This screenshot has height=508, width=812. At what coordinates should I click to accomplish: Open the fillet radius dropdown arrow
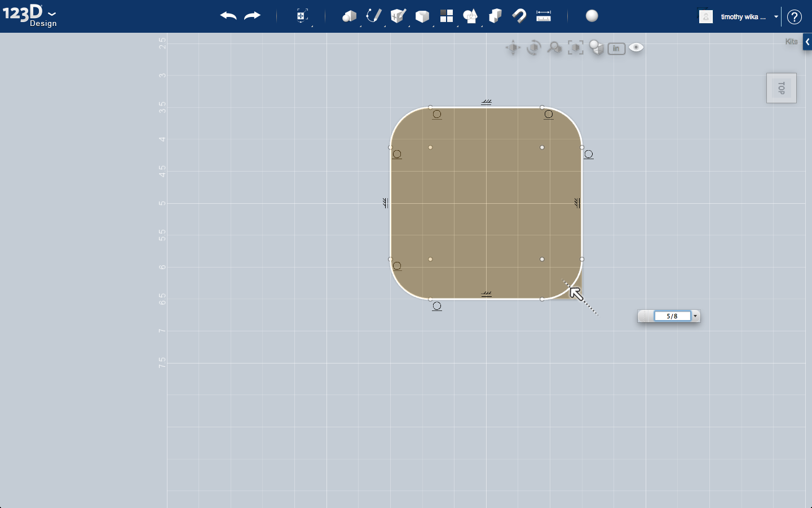[695, 316]
